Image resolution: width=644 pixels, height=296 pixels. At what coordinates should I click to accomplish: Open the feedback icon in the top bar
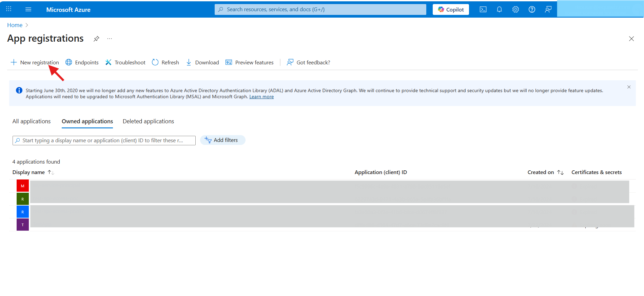(x=548, y=9)
